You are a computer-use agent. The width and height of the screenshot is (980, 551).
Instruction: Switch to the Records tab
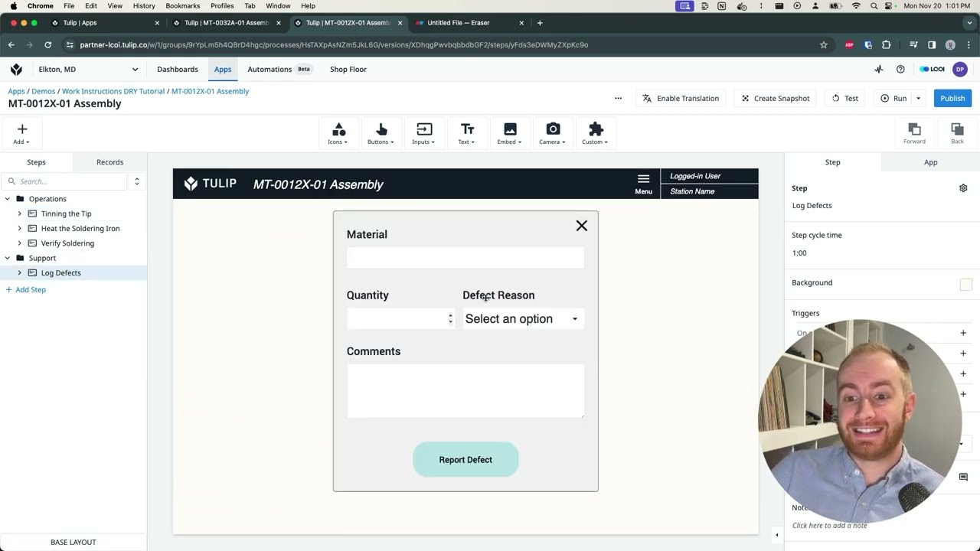[x=109, y=162]
